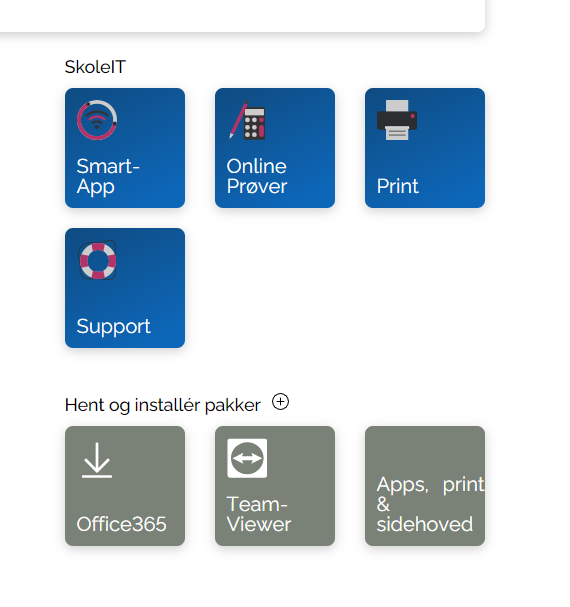Click gray background right of download arrow
Viewport: 570px width, 607px height.
149,461
